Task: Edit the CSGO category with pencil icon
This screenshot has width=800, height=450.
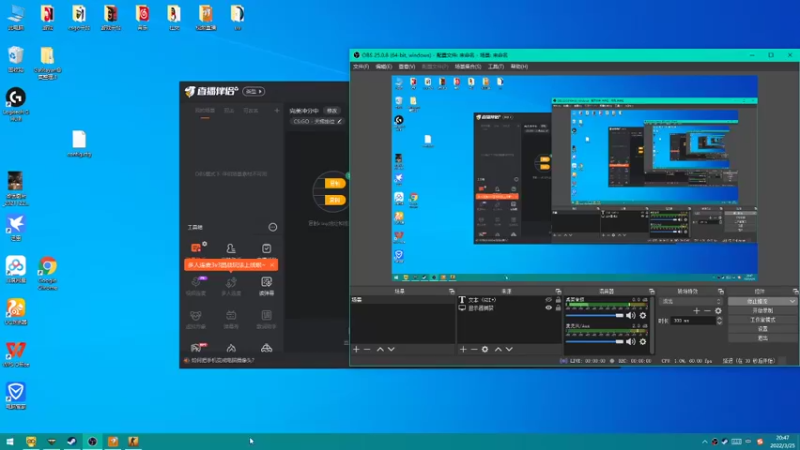Action: click(x=340, y=121)
